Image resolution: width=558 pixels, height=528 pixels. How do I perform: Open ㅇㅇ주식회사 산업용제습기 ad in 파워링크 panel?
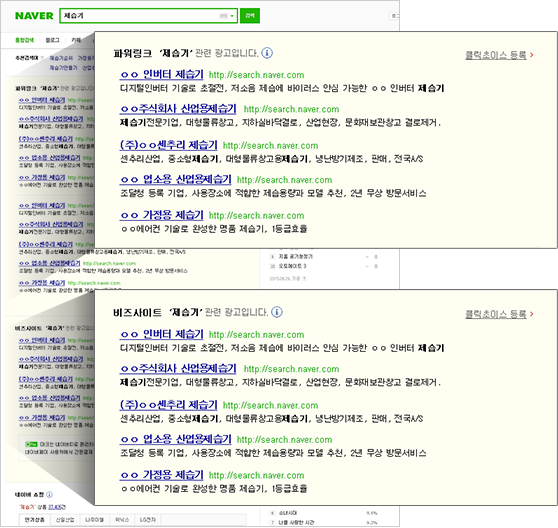[x=178, y=109]
